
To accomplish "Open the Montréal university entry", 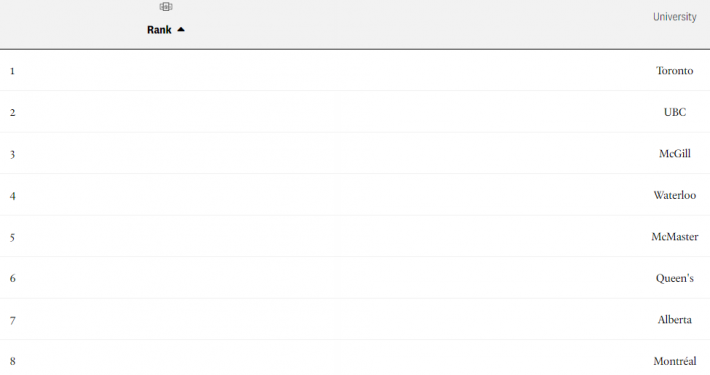I will [674, 361].
